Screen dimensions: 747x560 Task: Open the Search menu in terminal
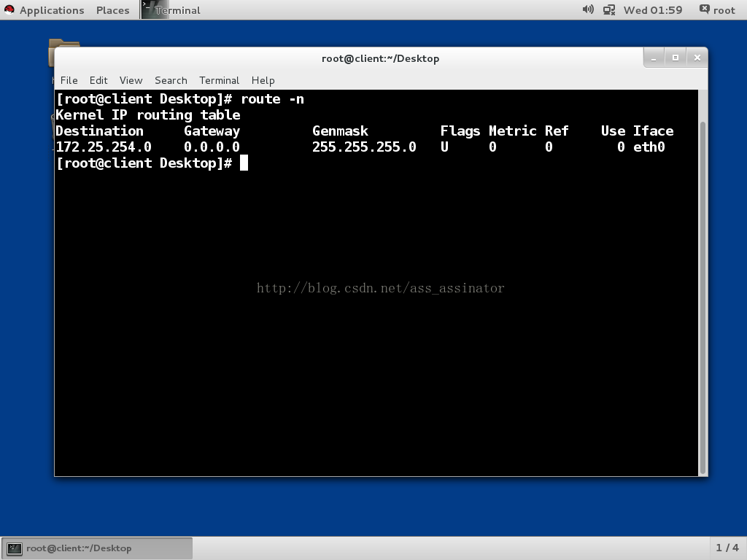pos(171,80)
